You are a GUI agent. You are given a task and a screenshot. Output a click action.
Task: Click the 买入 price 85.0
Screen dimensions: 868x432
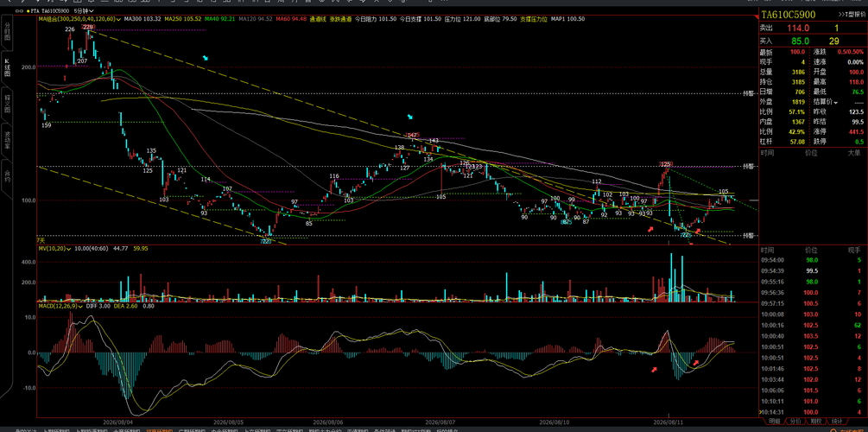(x=801, y=41)
